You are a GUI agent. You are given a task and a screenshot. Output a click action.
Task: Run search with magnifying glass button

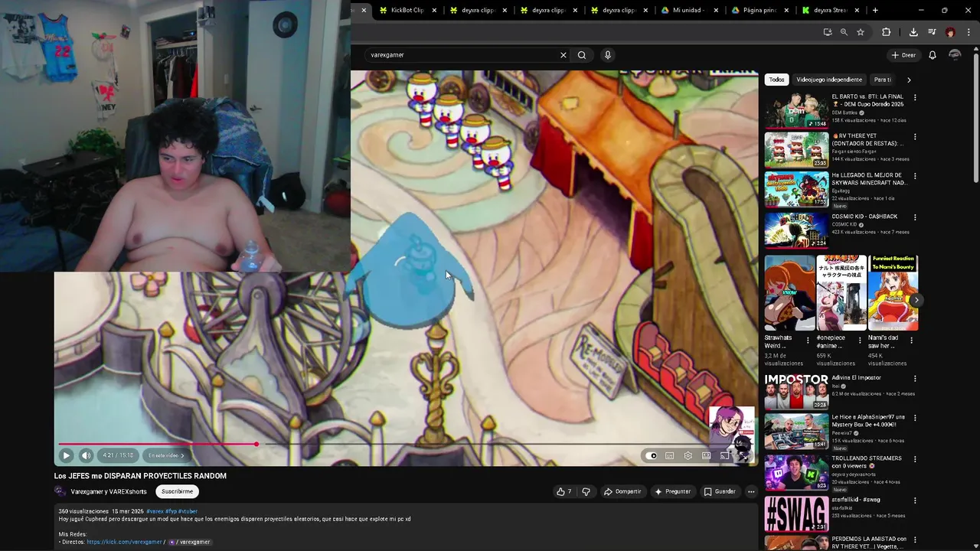pos(582,55)
